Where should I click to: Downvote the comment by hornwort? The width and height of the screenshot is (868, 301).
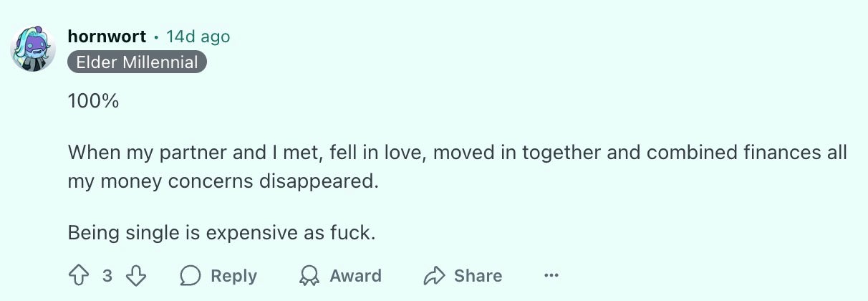[136, 276]
